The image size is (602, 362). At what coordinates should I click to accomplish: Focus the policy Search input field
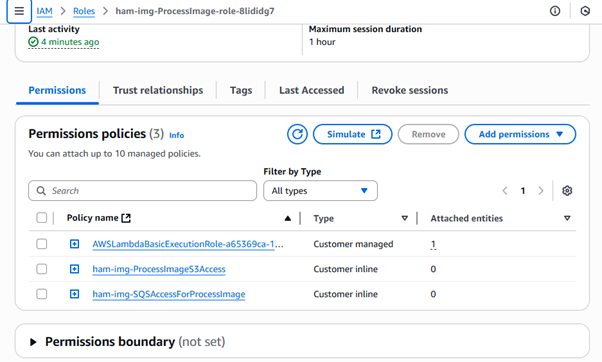[142, 191]
